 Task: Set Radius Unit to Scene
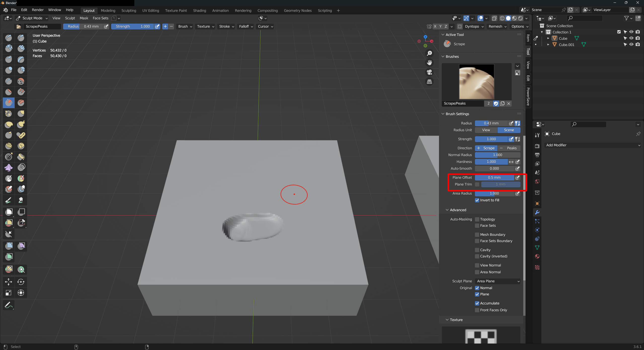[509, 130]
